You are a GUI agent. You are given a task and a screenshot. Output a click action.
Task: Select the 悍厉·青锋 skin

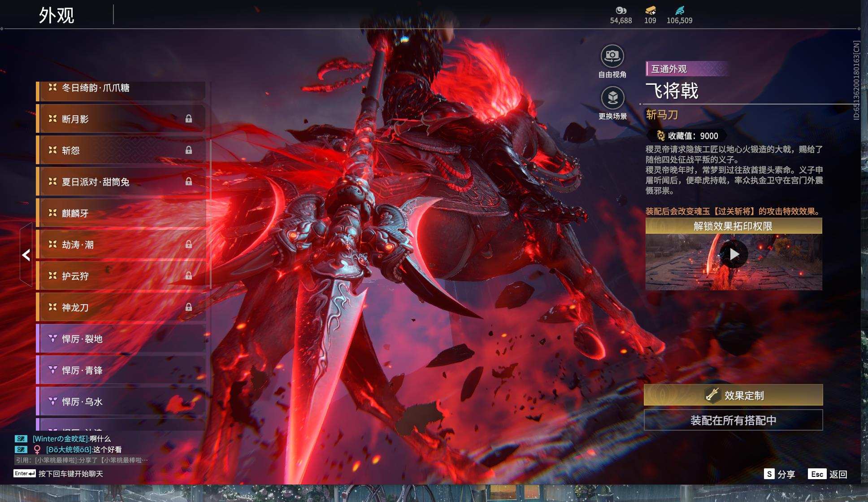pos(121,370)
